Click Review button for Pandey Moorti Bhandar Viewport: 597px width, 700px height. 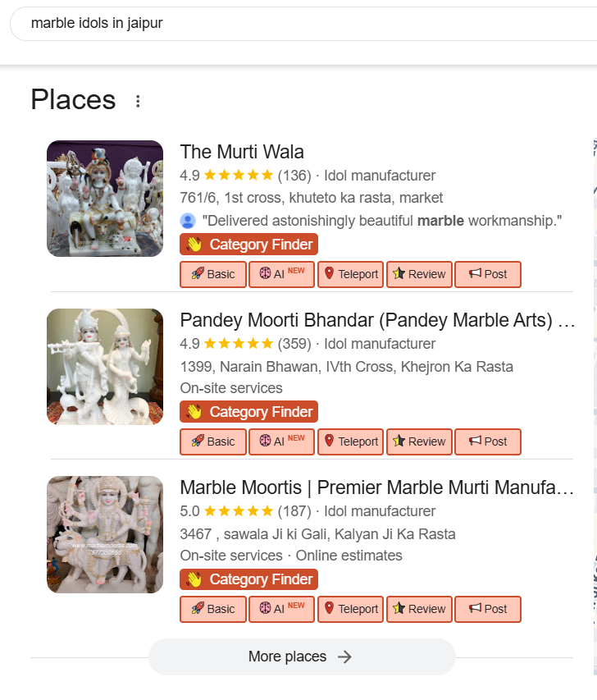coord(419,442)
